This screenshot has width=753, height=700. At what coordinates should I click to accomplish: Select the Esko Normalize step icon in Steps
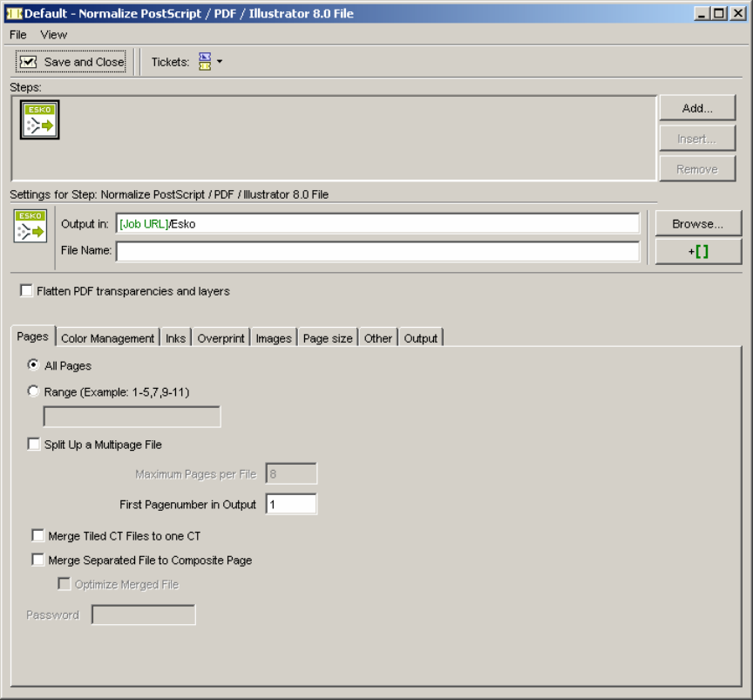click(x=40, y=119)
